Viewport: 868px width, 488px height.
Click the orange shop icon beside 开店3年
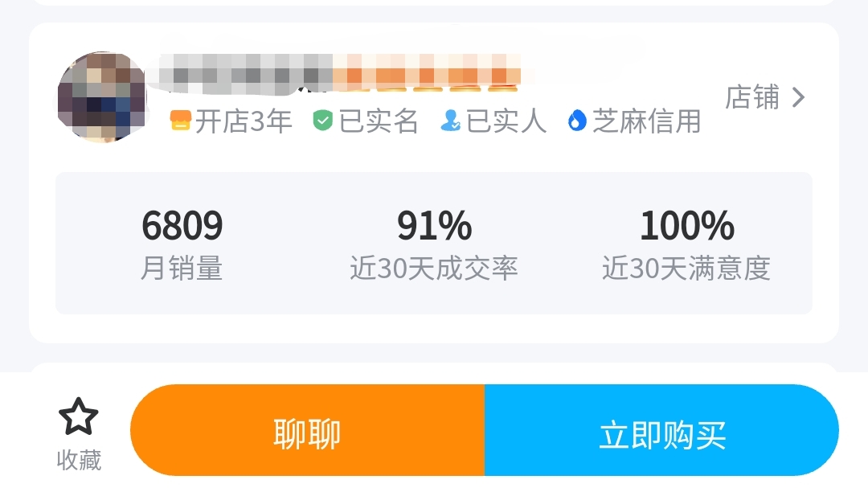click(x=181, y=121)
